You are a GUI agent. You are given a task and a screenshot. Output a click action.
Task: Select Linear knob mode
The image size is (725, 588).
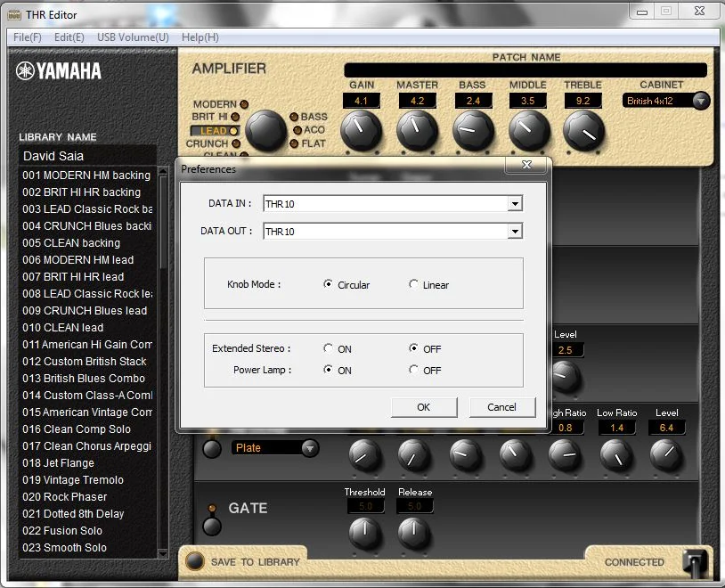(x=413, y=285)
